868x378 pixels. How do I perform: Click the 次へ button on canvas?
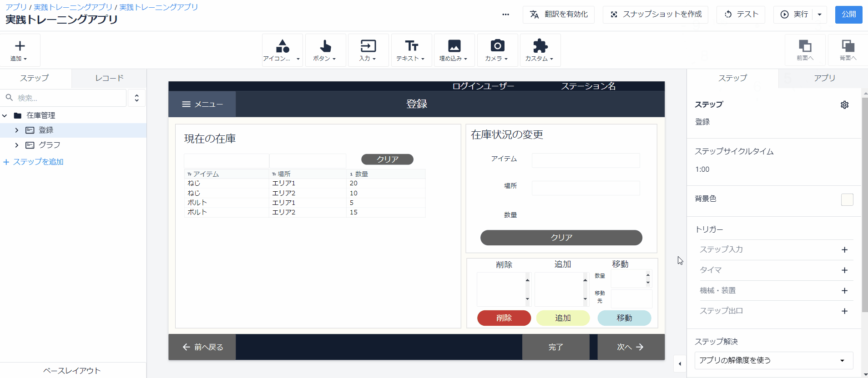(631, 347)
